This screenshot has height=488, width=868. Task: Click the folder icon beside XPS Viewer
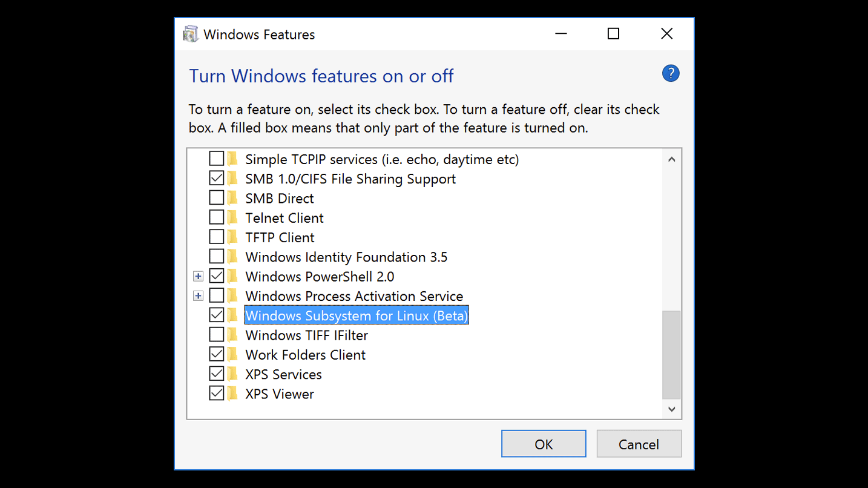(232, 394)
